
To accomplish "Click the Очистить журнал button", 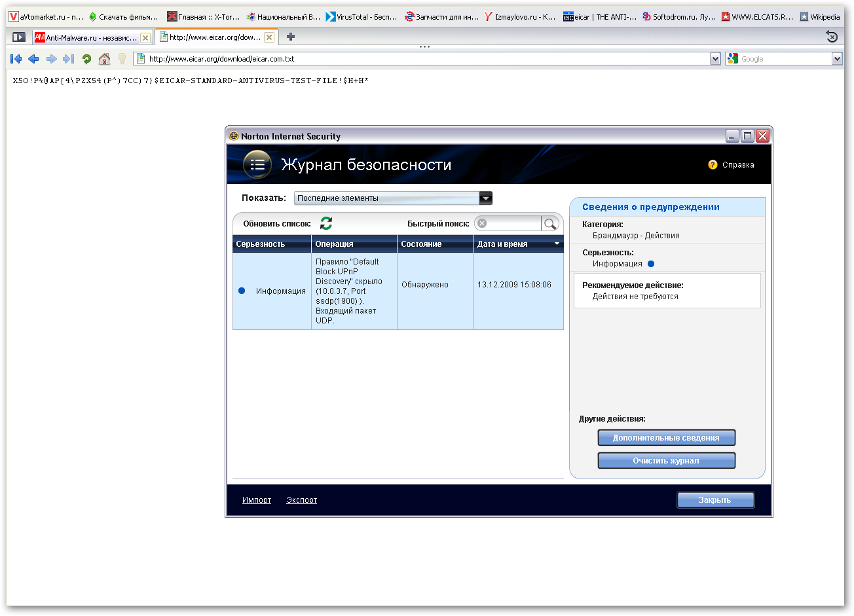I will point(666,461).
